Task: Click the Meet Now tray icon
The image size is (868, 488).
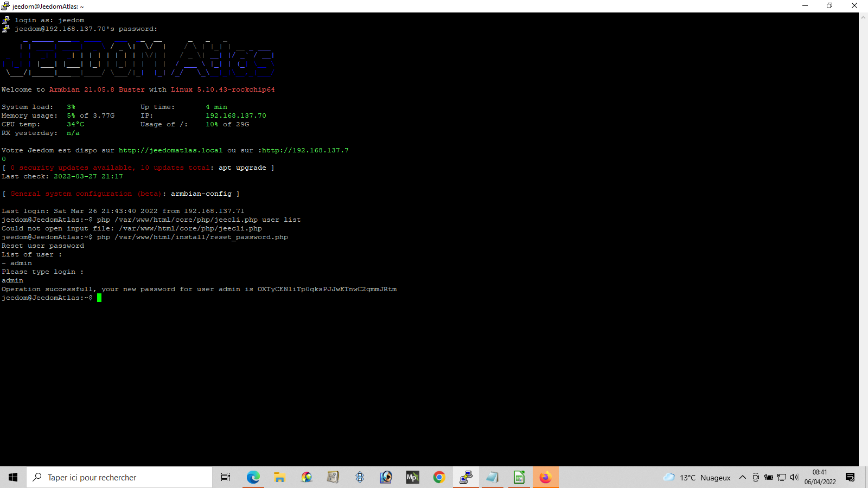Action: (x=756, y=477)
